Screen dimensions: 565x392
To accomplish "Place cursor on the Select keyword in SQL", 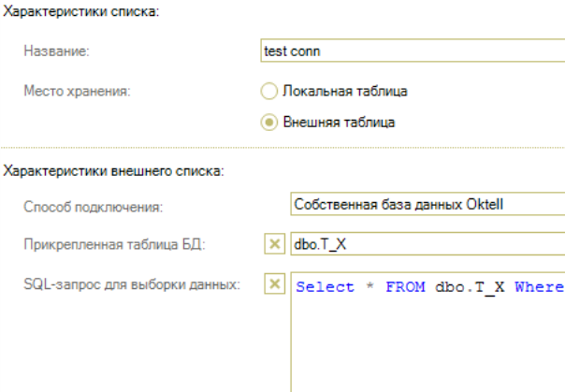I will coord(325,287).
